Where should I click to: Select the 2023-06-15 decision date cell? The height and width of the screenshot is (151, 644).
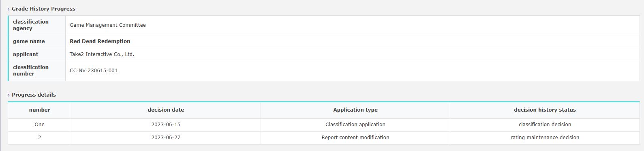coord(166,125)
